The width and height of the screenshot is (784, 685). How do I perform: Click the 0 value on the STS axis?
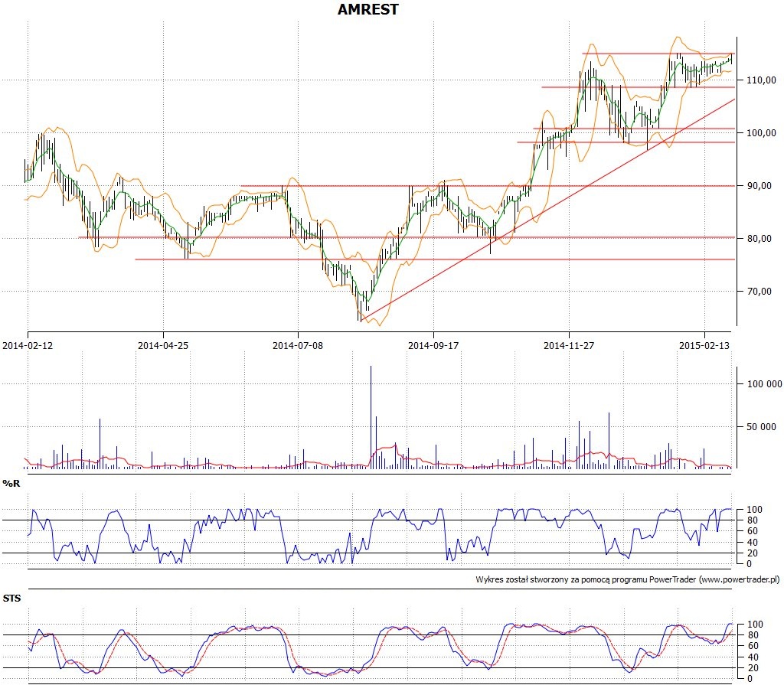coord(749,679)
